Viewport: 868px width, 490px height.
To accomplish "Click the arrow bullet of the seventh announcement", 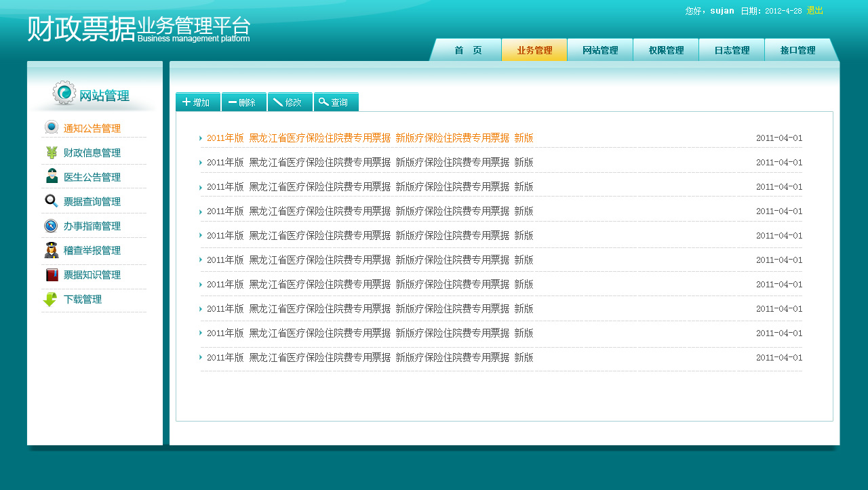I will coord(201,285).
